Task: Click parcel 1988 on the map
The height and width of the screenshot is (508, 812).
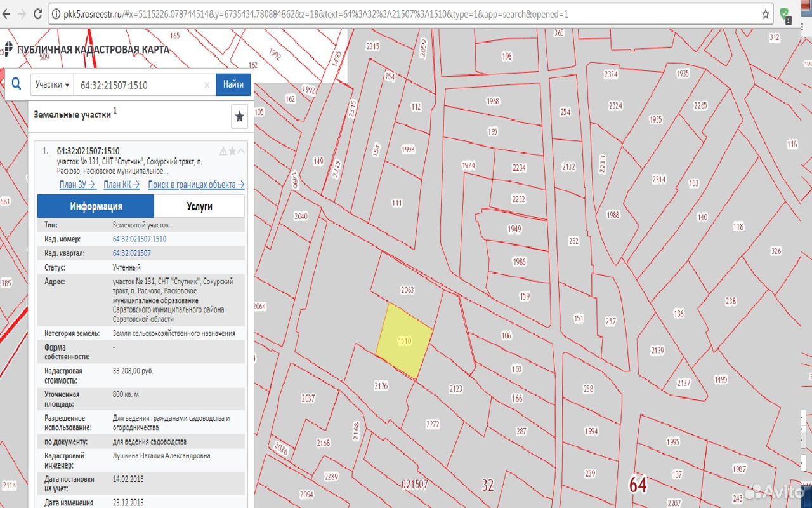Action: [612, 215]
